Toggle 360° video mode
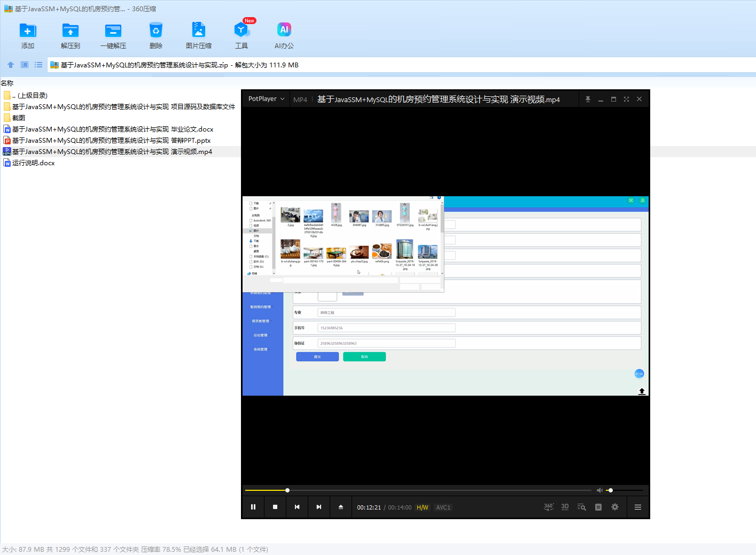The height and width of the screenshot is (555, 756). [549, 507]
